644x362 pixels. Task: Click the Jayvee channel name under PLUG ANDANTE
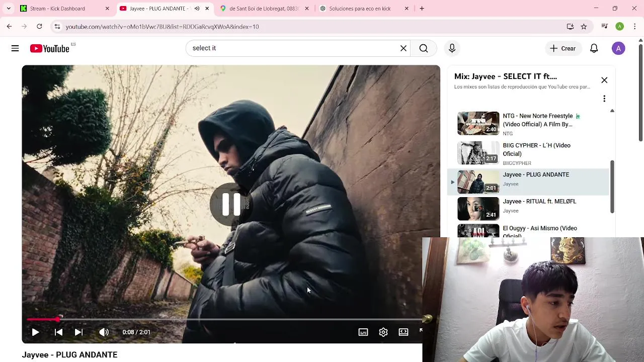point(511,184)
